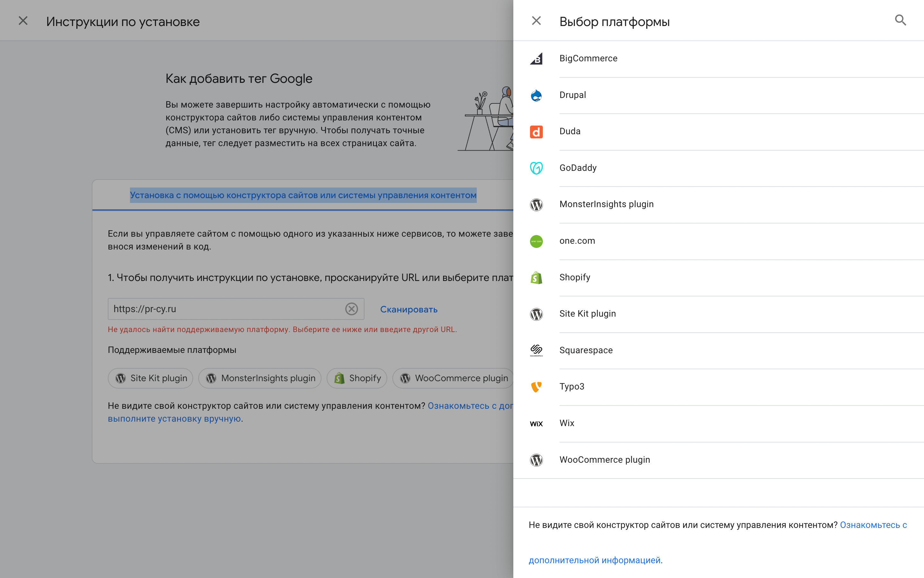Choose Site Kit plugin in the platform list
The height and width of the screenshot is (578, 924).
point(718,314)
